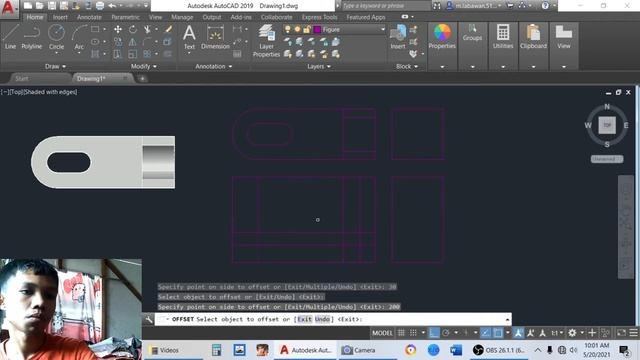Image resolution: width=640 pixels, height=360 pixels.
Task: Open the user account dropdown
Action: [x=474, y=6]
